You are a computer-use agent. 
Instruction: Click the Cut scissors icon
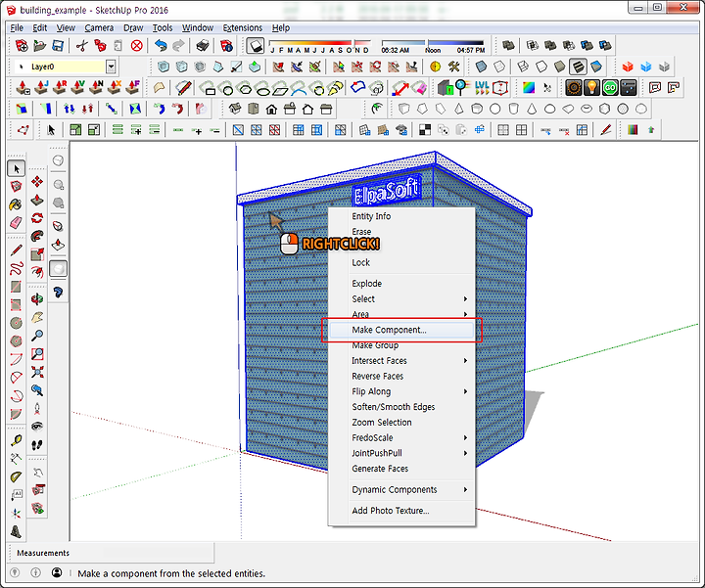tap(82, 45)
